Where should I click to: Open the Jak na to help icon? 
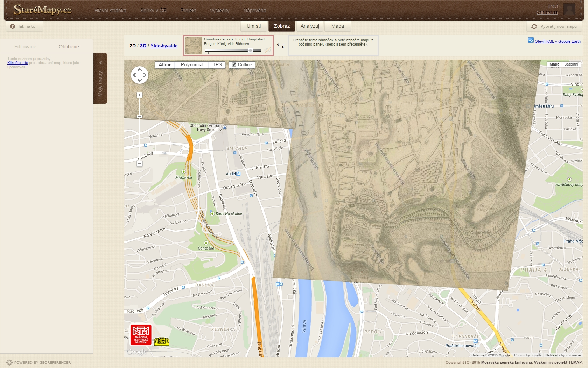[13, 26]
